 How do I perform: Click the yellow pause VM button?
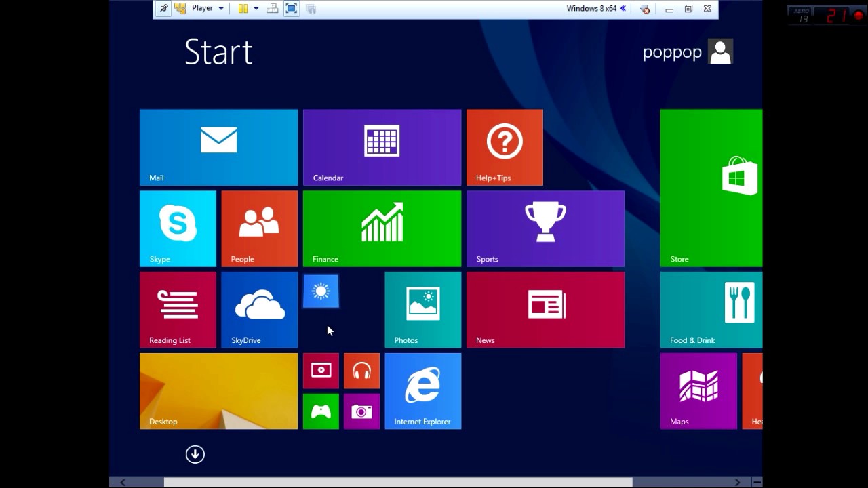(243, 9)
